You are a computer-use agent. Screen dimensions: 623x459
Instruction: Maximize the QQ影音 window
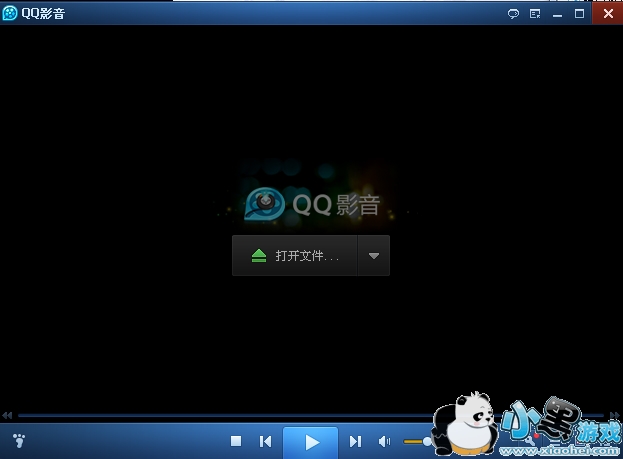579,14
